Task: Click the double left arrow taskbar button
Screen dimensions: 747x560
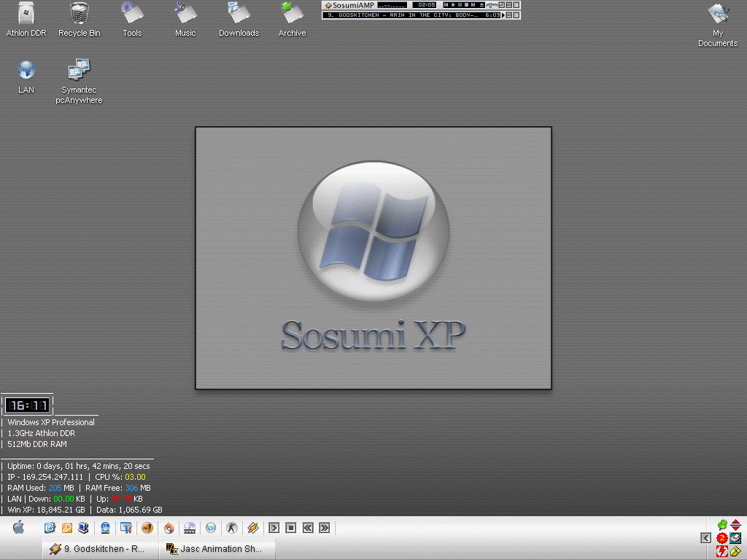Action: [x=307, y=528]
